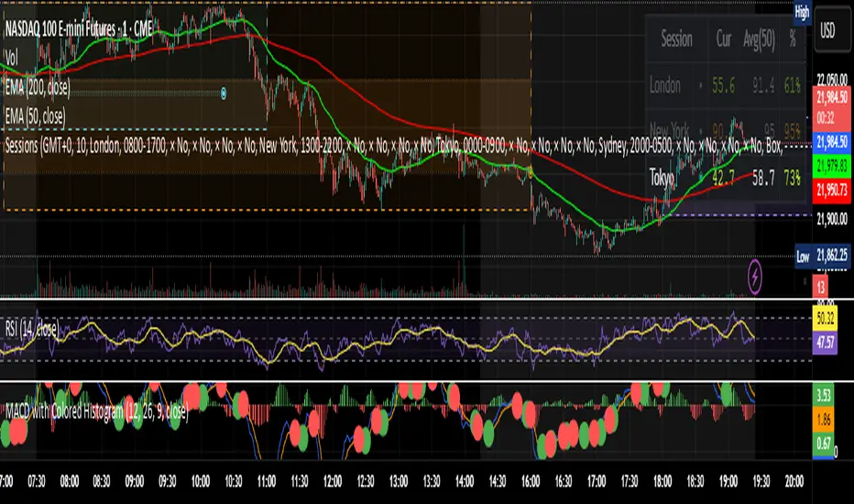This screenshot has width=854, height=504.
Task: Select the RSI (14, close) legend
Action: click(x=32, y=329)
